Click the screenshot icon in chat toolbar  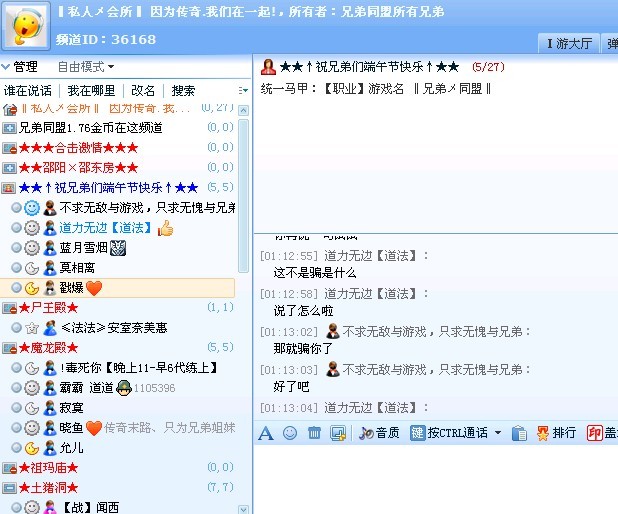click(338, 433)
